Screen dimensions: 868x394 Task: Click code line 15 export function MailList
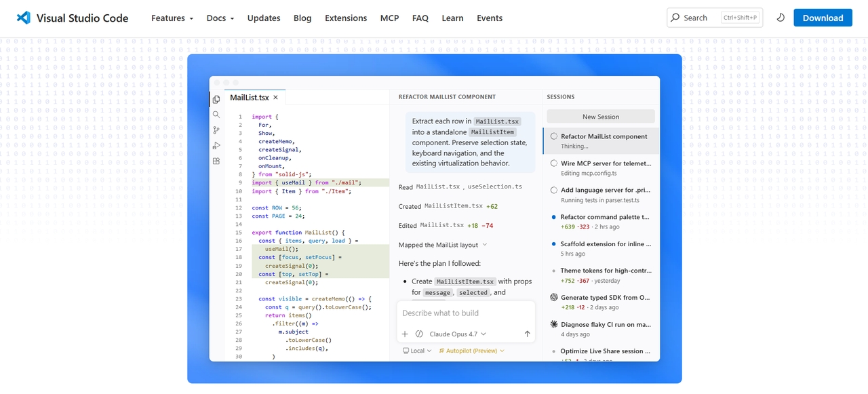click(298, 233)
